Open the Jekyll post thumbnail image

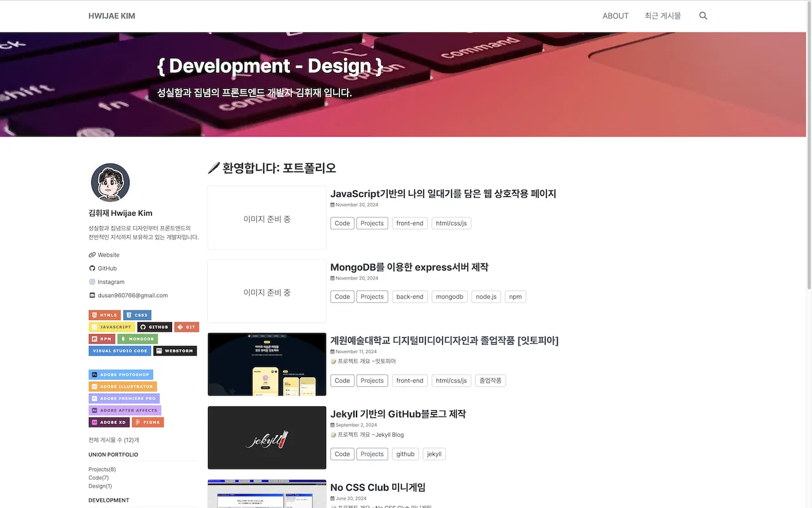[x=266, y=438]
